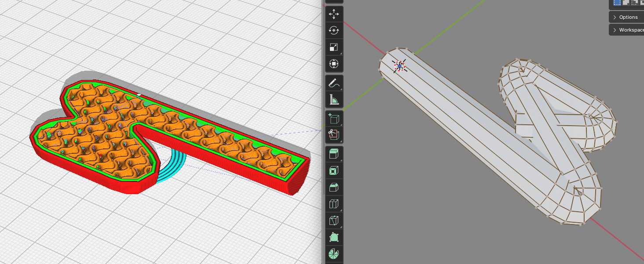Click the scissors tool icon below Add Cube

click(x=334, y=135)
